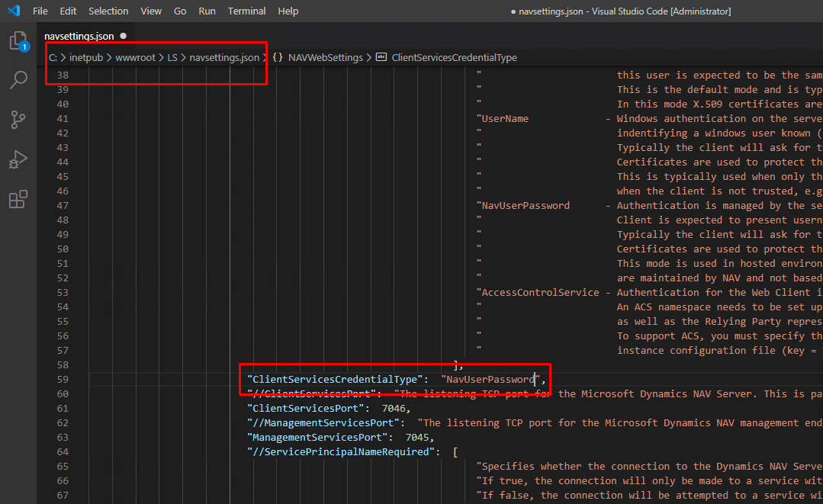Click line number 64 in the gutter
823x504 pixels.
click(63, 451)
